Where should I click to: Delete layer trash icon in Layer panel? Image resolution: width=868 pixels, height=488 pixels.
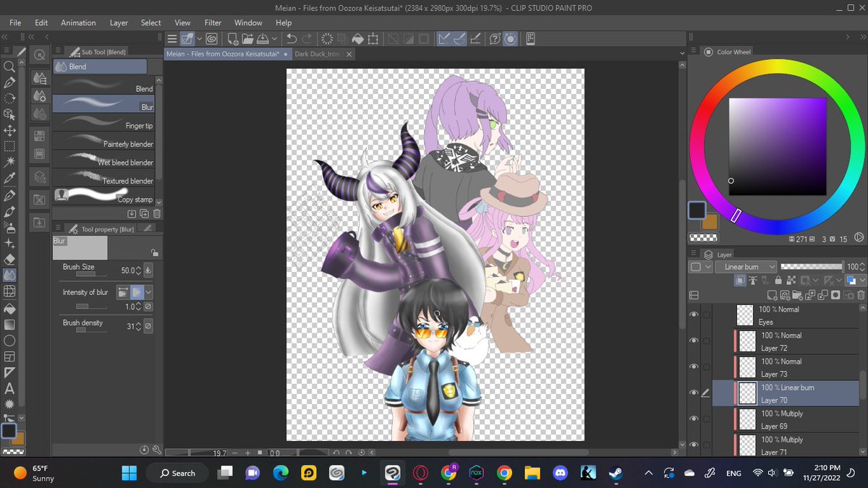point(861,295)
